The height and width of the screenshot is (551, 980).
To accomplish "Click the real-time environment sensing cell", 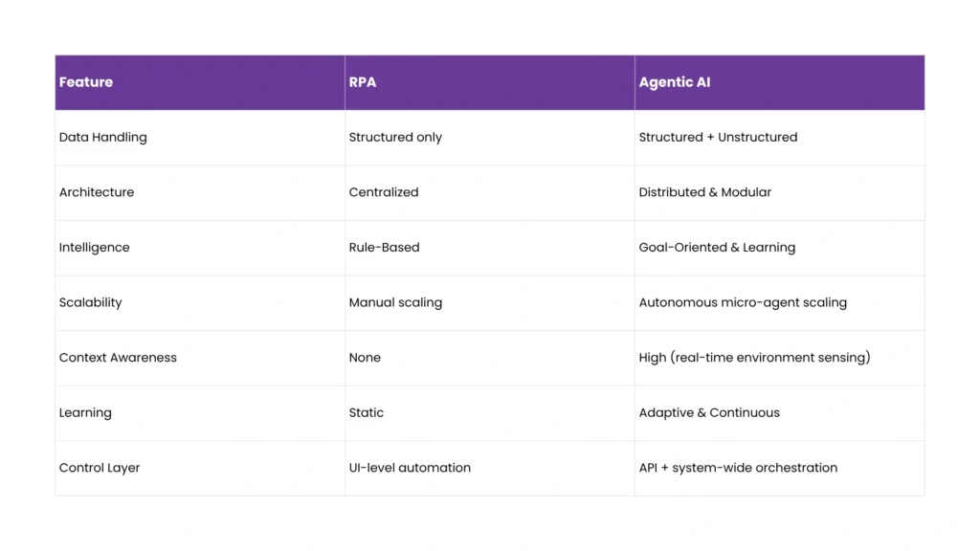I will 754,358.
